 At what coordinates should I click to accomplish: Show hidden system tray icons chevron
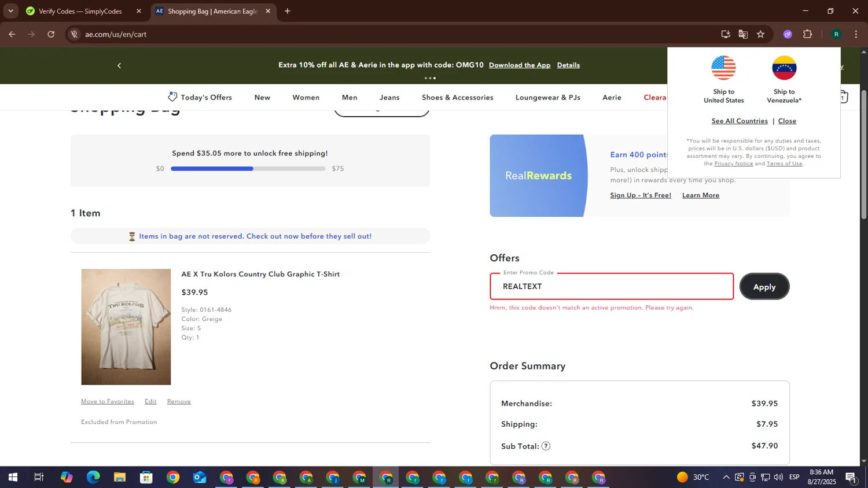click(x=726, y=477)
